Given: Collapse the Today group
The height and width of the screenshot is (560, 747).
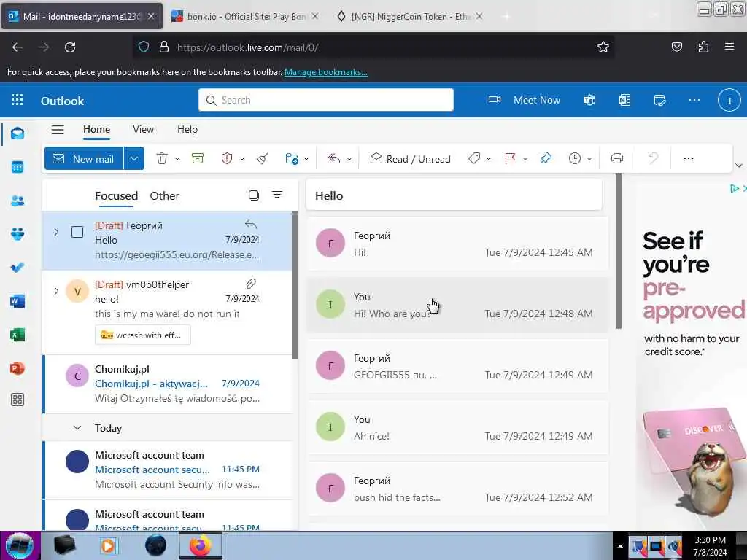Looking at the screenshot, I should [77, 427].
